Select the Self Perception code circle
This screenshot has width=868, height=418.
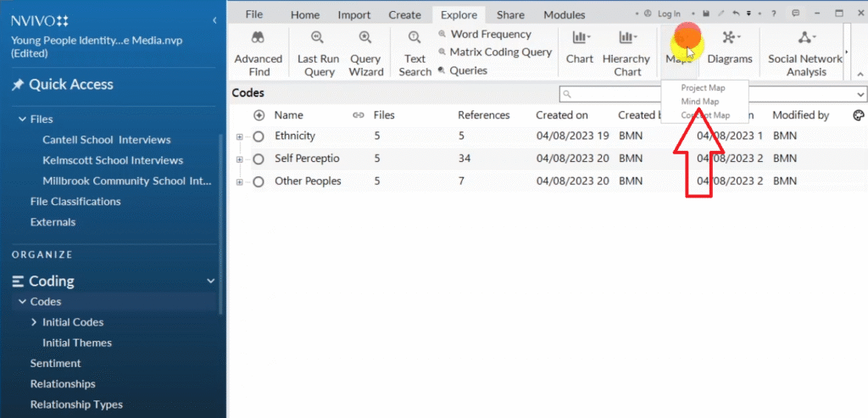[259, 159]
